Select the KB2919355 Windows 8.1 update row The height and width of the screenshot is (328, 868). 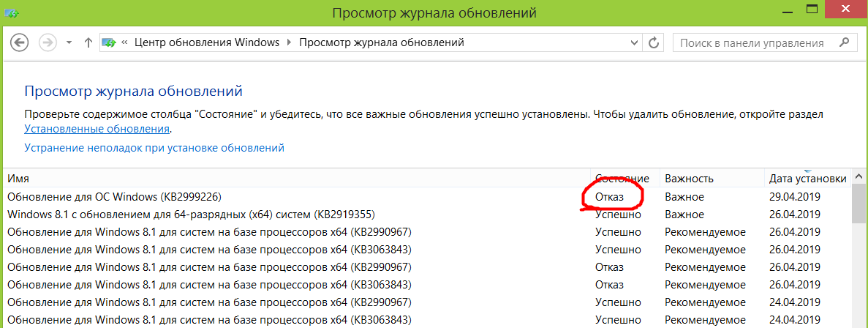(426, 215)
